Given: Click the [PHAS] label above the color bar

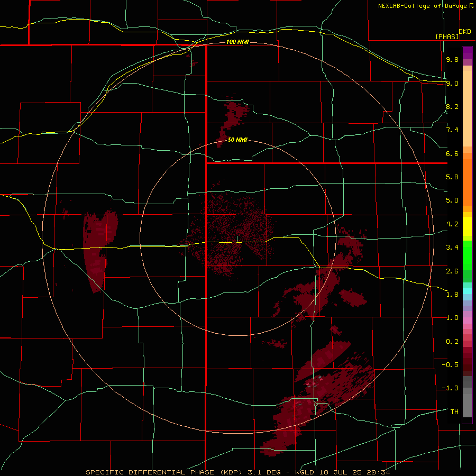Looking at the screenshot, I should coord(447,36).
